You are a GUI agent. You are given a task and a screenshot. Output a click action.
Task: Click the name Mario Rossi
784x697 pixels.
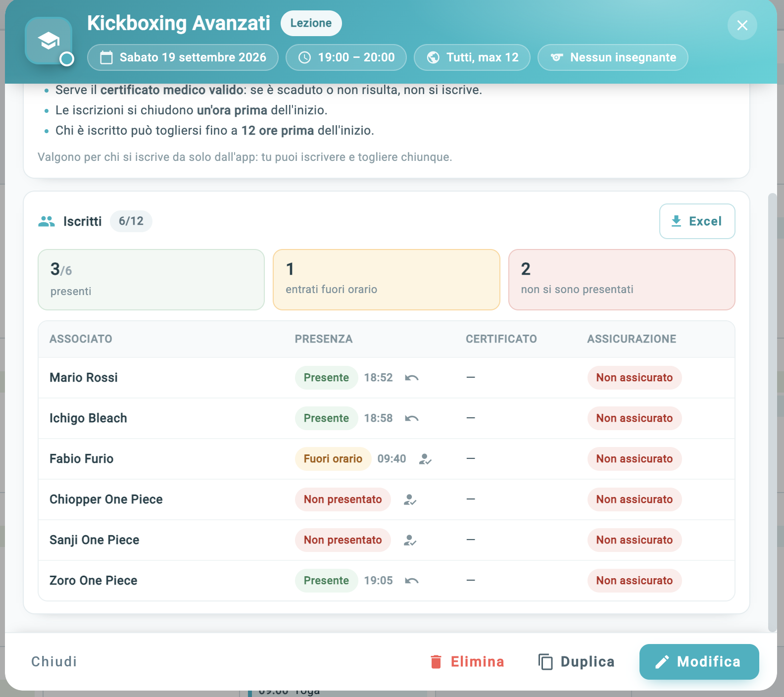(84, 378)
